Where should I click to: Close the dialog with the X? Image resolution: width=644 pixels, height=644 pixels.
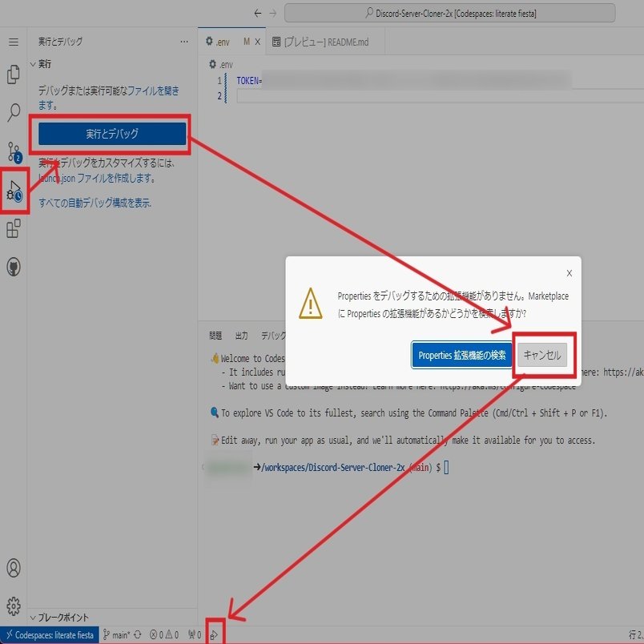point(570,273)
